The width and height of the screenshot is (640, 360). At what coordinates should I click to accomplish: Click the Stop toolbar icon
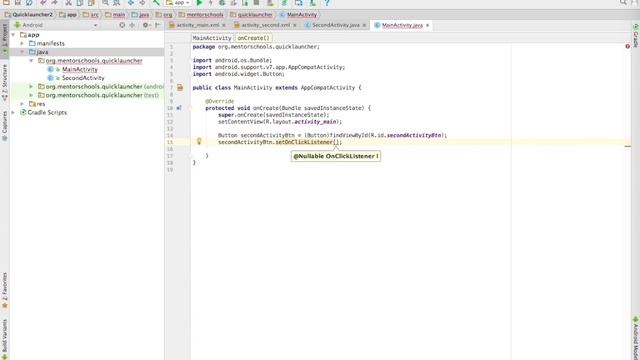click(256, 2)
